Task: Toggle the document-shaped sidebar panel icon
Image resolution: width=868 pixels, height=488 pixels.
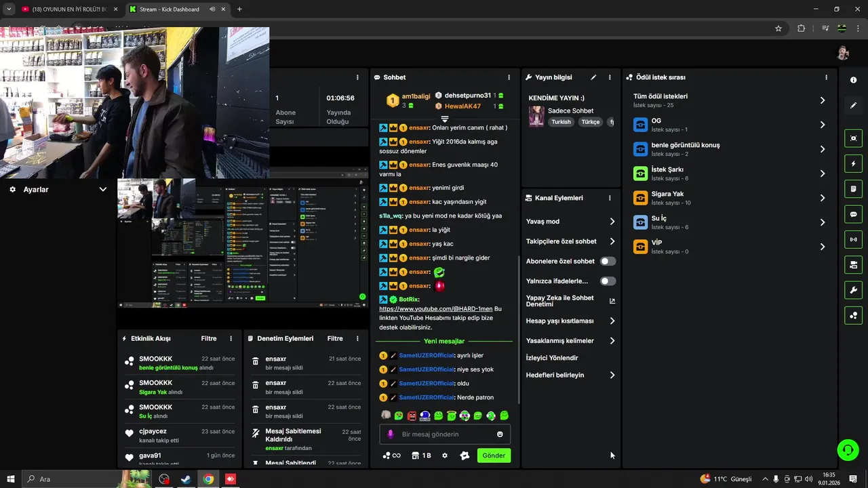Action: click(853, 189)
